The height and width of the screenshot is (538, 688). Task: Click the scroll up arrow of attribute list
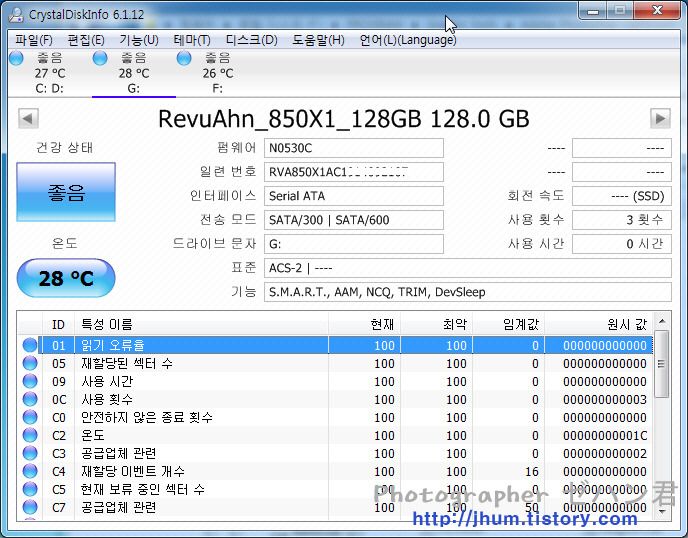662,321
